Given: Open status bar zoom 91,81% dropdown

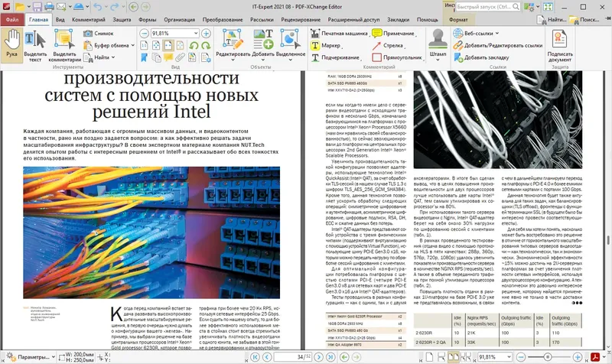Looking at the screenshot, I should (509, 357).
